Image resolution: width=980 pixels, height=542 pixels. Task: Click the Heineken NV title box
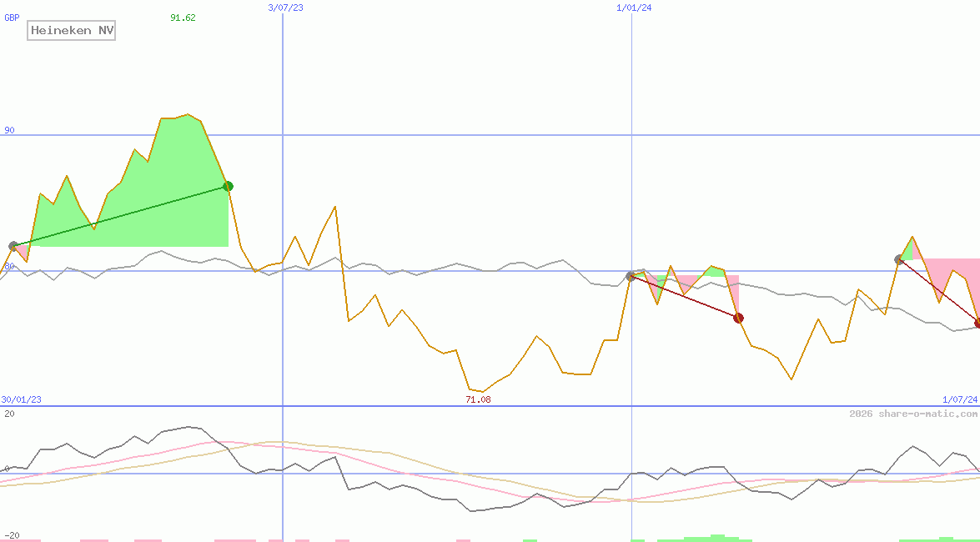(x=71, y=31)
